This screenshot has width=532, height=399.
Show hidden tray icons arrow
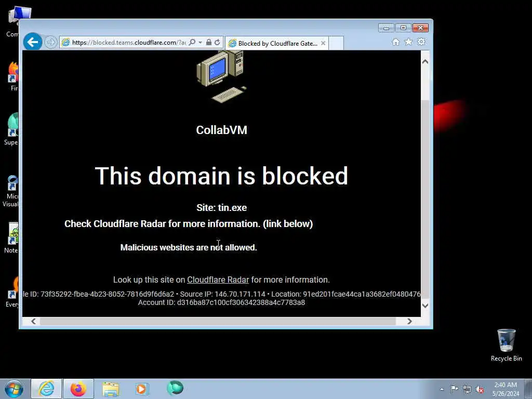(x=442, y=389)
